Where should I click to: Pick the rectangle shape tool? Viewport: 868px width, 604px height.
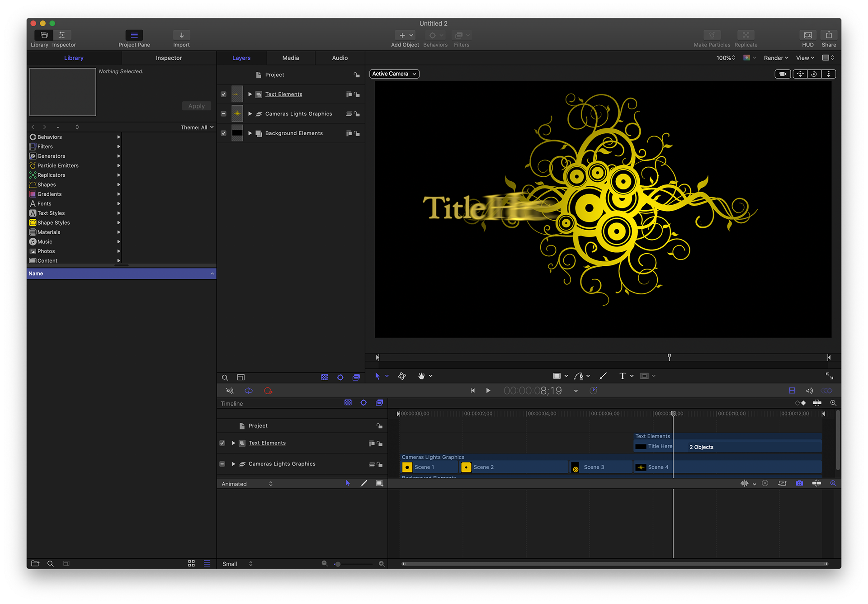point(557,376)
